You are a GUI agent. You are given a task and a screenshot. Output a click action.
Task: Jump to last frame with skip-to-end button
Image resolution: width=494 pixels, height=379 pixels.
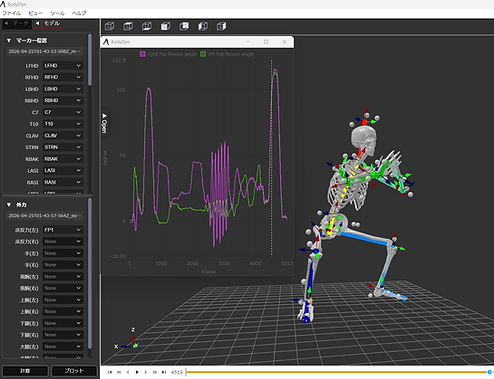(164, 372)
